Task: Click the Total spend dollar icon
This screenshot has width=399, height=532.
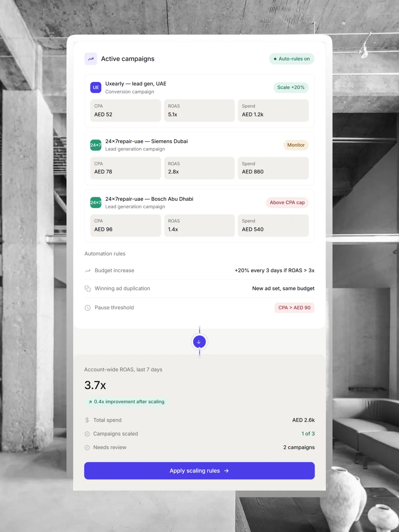Action: coord(87,420)
